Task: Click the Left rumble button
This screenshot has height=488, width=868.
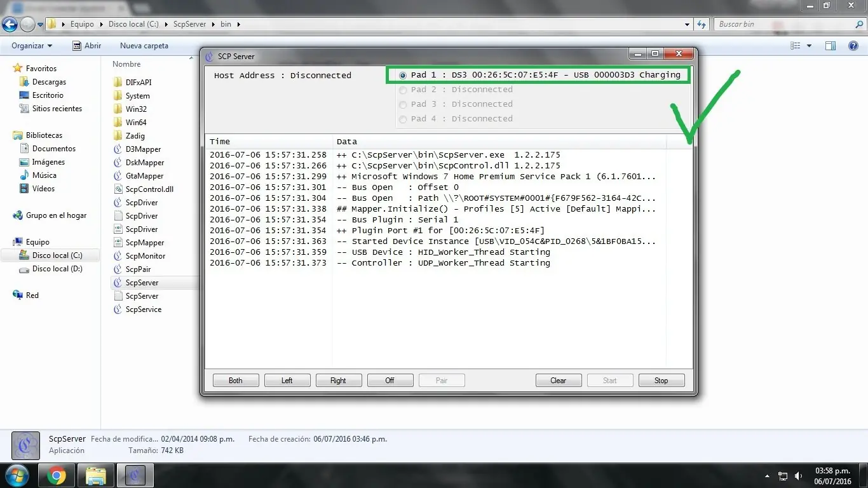Action: (x=287, y=381)
